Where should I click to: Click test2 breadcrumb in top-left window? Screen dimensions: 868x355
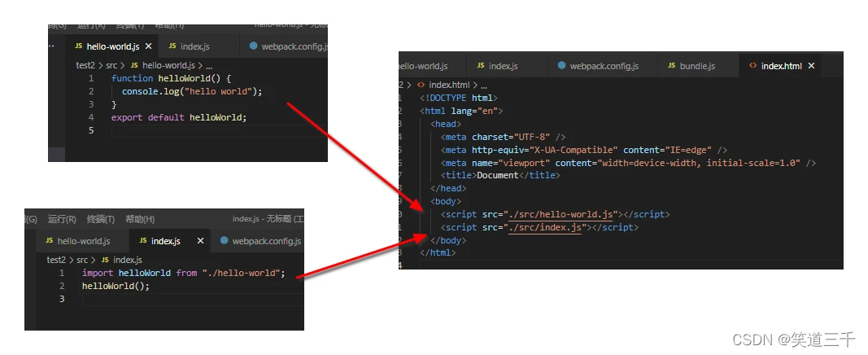pyautogui.click(x=85, y=65)
